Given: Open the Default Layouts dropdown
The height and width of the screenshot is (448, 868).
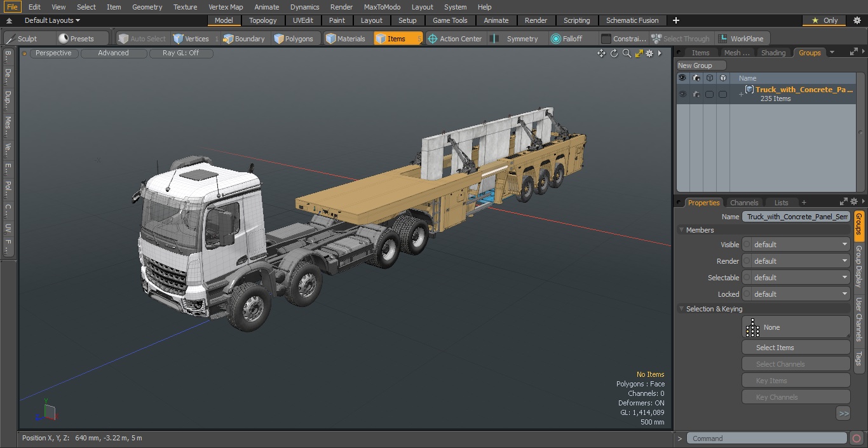Looking at the screenshot, I should click(52, 20).
